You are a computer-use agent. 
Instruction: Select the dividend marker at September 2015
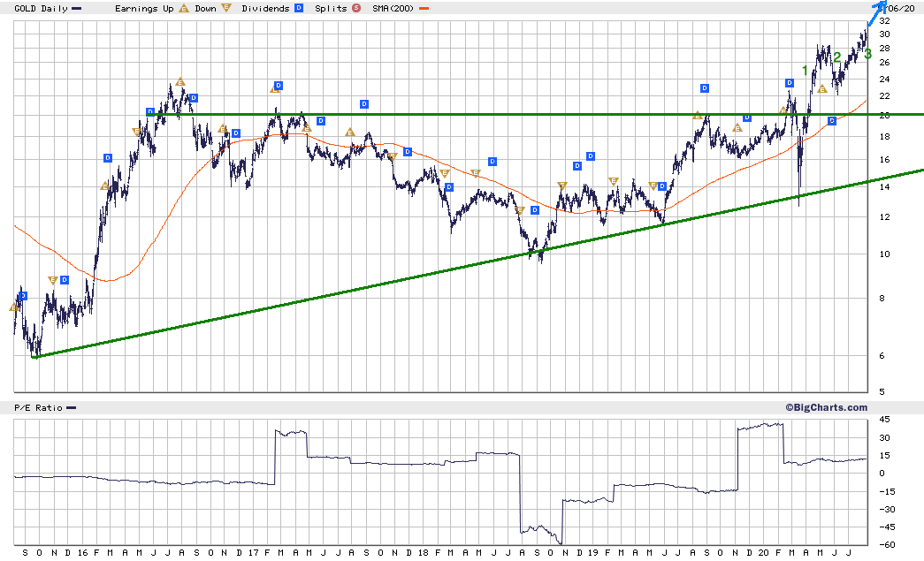click(23, 296)
